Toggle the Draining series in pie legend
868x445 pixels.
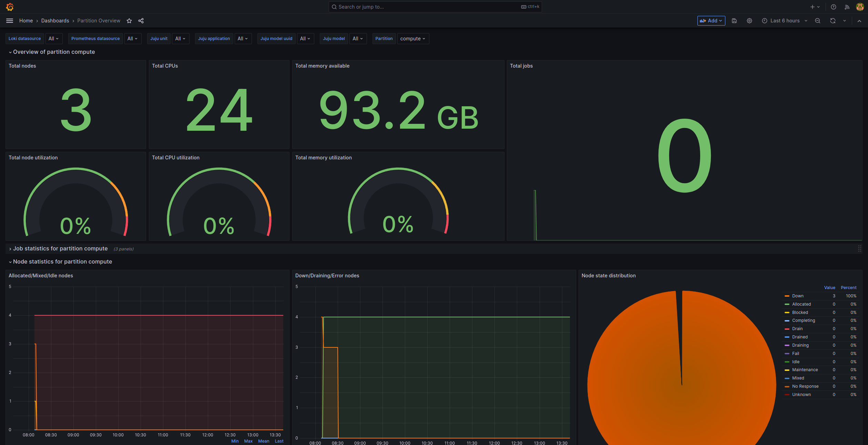click(800, 345)
